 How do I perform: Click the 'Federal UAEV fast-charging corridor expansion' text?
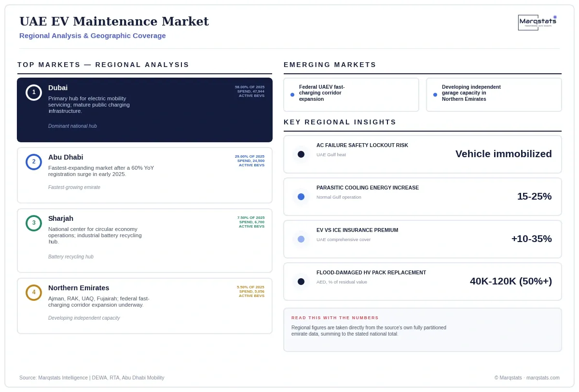(x=322, y=93)
